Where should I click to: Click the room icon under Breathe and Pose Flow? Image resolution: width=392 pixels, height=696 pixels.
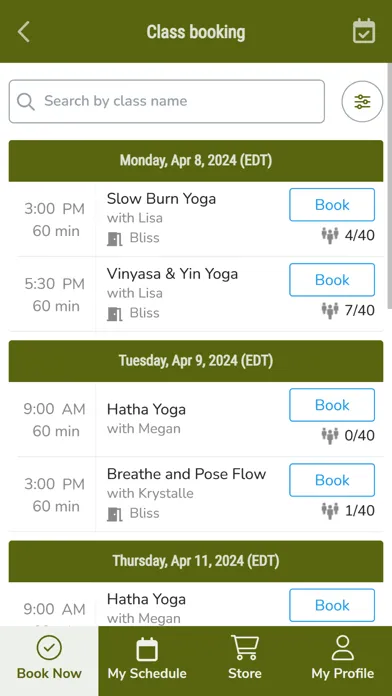(115, 514)
